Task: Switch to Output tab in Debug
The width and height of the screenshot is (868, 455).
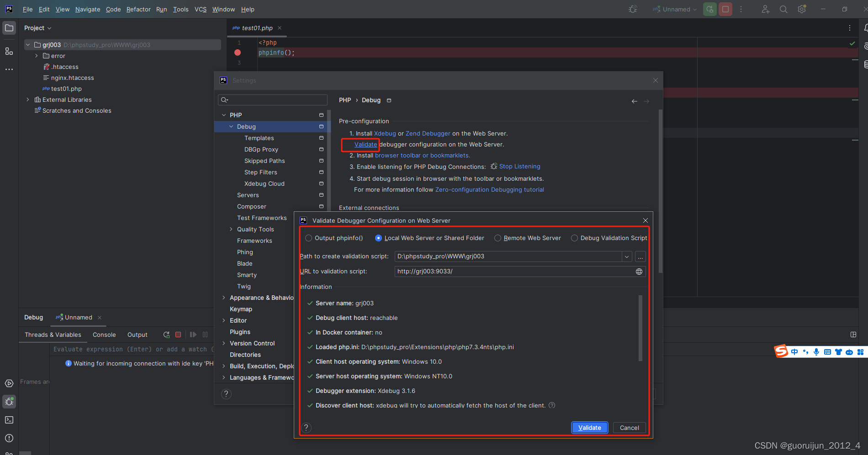Action: tap(138, 335)
